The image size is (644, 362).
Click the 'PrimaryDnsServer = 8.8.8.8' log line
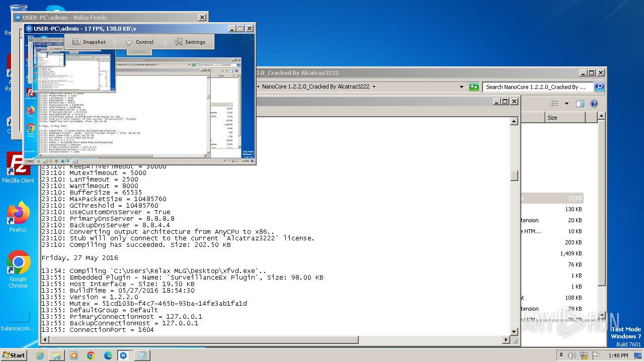(x=108, y=219)
